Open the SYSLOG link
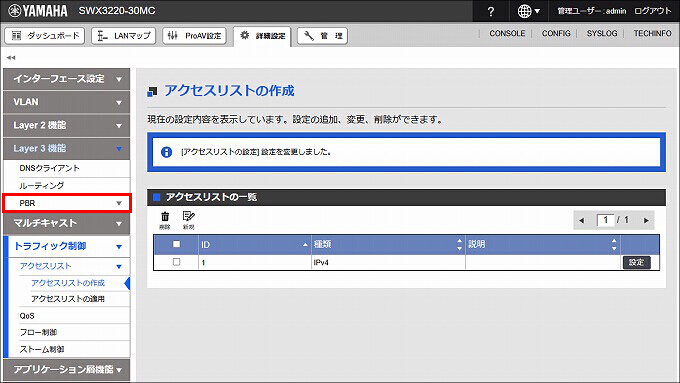 pos(602,33)
